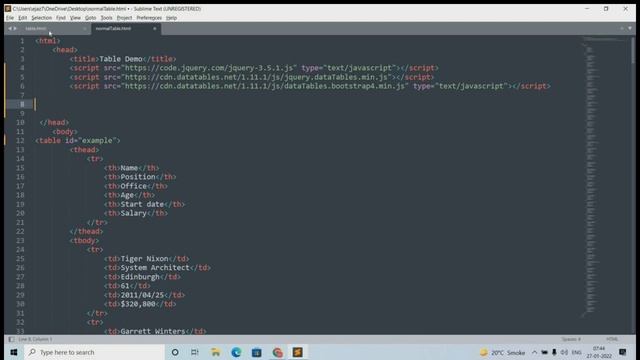
Task: Click the 2011/04/25 date cell
Action: click(142, 295)
